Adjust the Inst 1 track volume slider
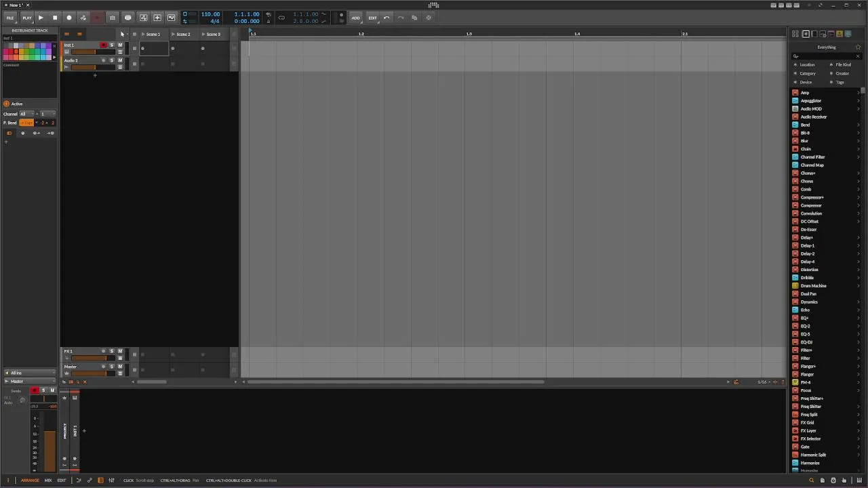This screenshot has height=488, width=868. click(x=92, y=52)
